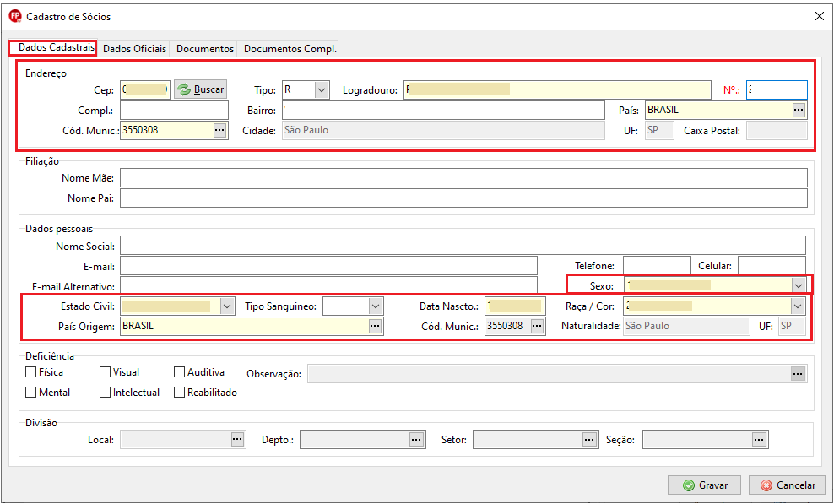Check the Mental deficiency checkbox

coord(31,393)
